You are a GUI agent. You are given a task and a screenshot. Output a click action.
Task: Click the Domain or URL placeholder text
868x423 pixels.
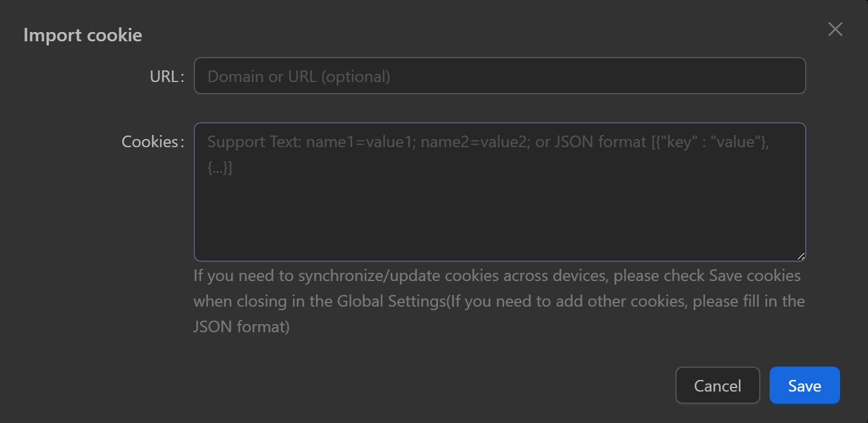point(298,76)
